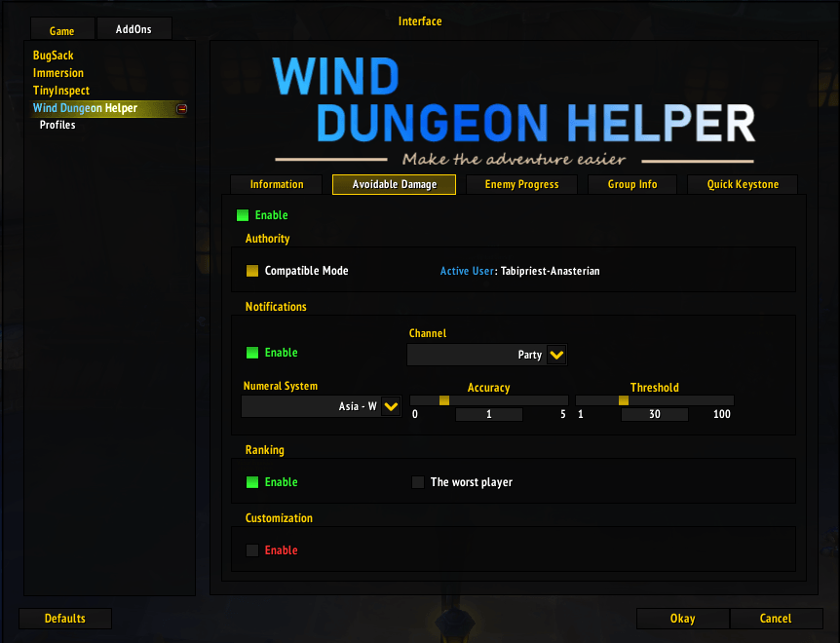
Task: Click the Accuracy slider handle
Action: 444,400
